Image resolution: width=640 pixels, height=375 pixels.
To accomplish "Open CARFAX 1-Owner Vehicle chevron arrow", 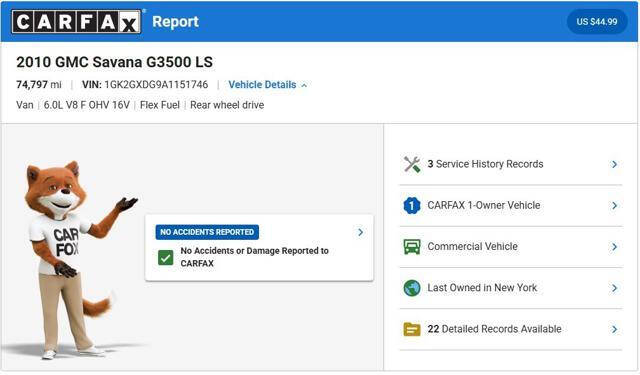I will click(614, 206).
